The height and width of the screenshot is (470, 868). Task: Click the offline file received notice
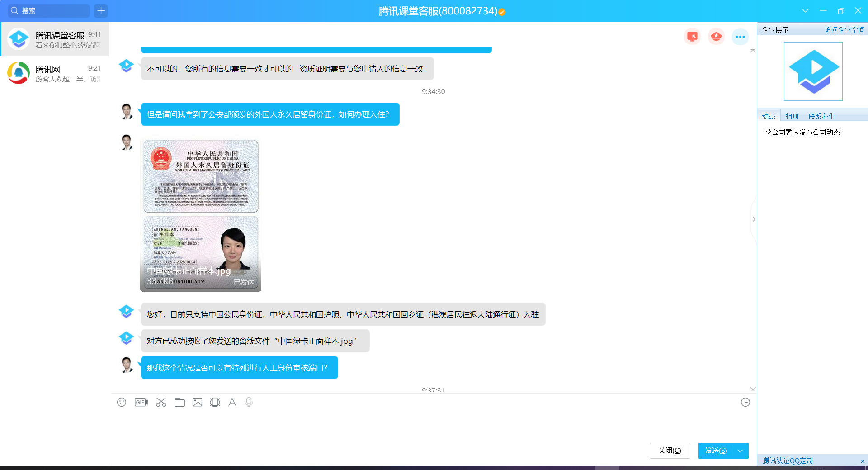click(x=255, y=341)
